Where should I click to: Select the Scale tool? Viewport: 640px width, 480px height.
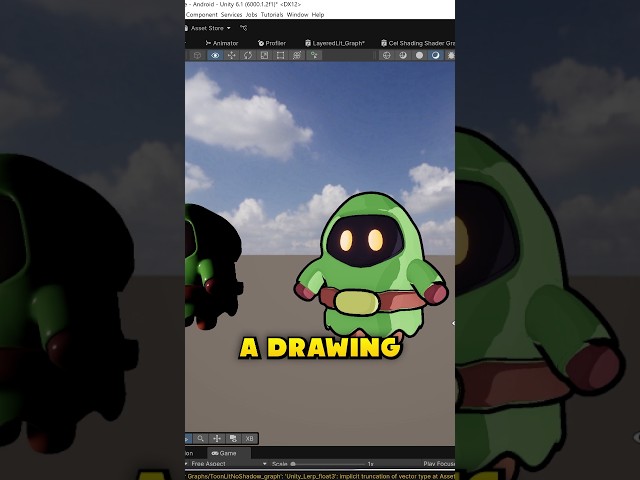click(x=264, y=56)
